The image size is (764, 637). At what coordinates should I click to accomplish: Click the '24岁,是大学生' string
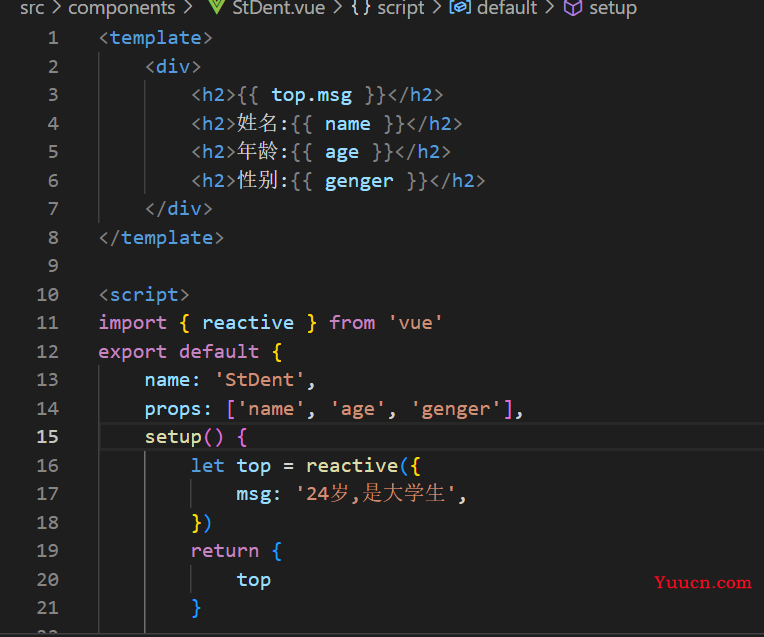click(376, 493)
